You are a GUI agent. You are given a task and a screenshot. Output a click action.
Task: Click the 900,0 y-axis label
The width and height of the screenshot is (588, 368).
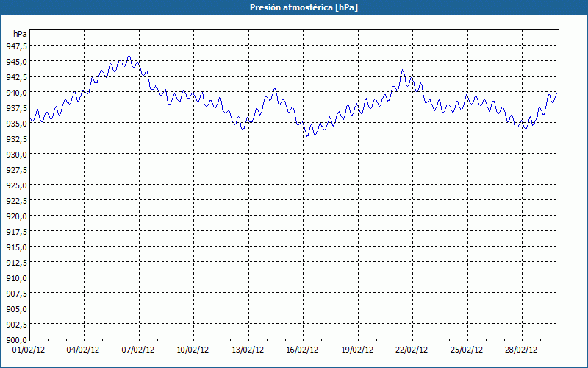[x=16, y=340]
